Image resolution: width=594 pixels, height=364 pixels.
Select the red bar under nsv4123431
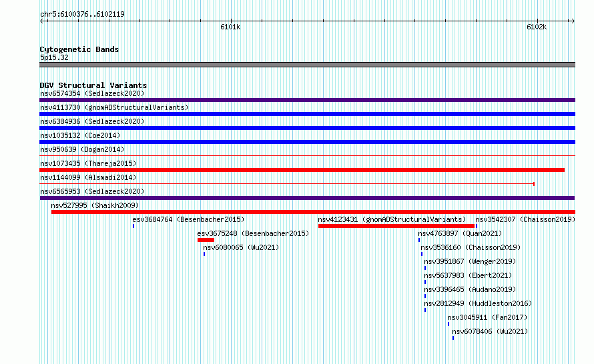396,226
